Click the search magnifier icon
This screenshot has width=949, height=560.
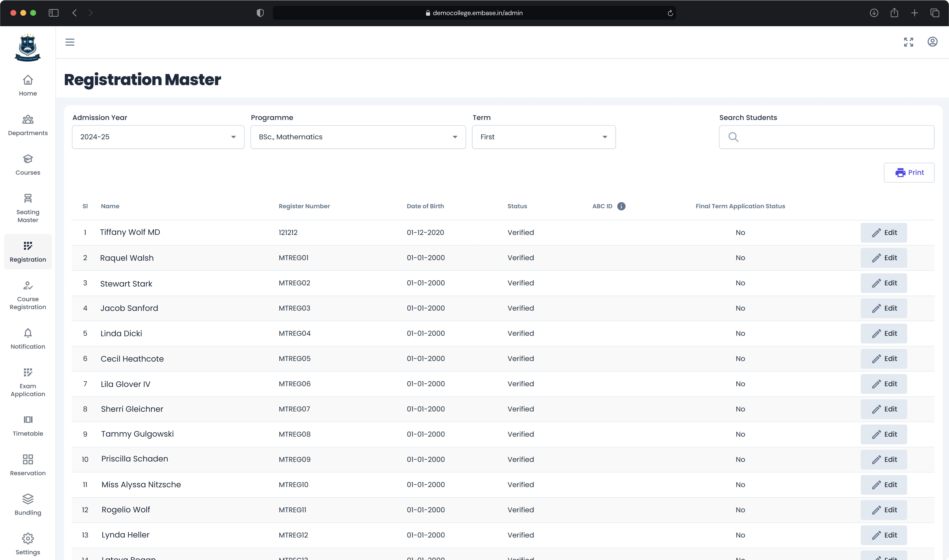click(733, 137)
